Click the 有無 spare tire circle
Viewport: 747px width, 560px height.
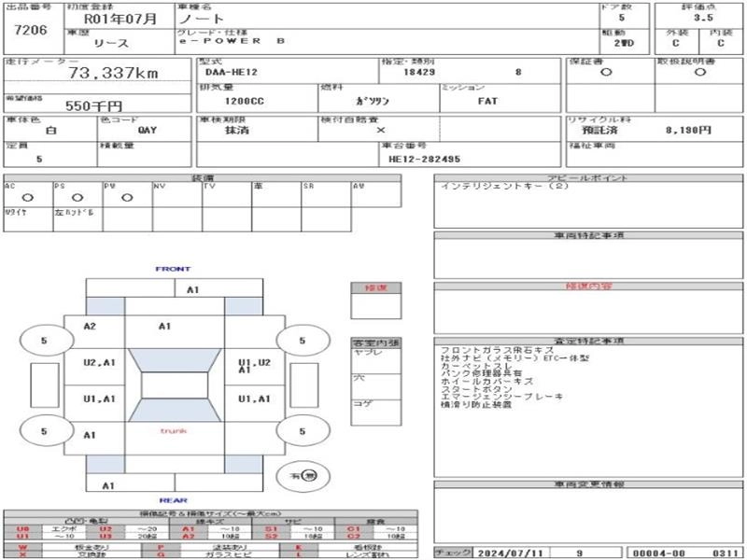point(303,476)
